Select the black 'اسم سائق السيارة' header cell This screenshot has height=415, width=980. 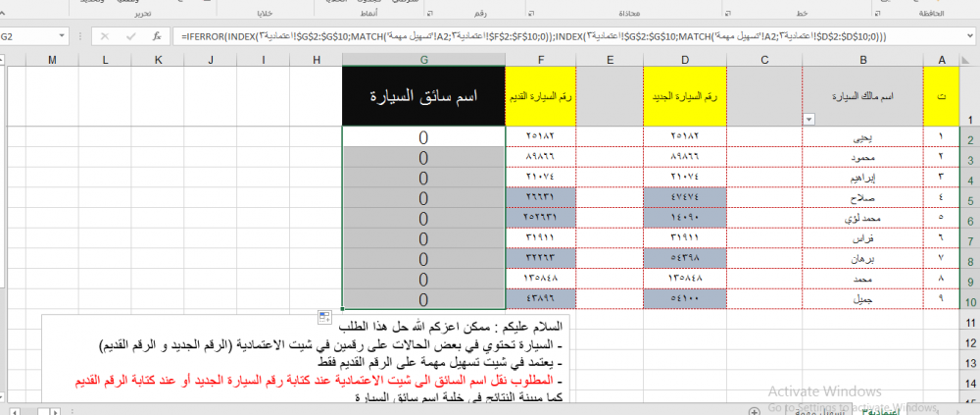click(x=423, y=96)
